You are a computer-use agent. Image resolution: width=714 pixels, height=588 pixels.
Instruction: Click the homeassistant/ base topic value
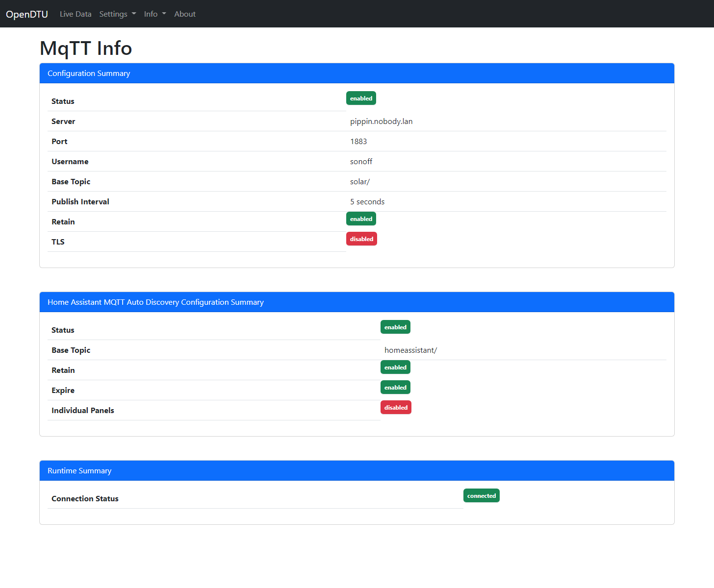point(410,350)
